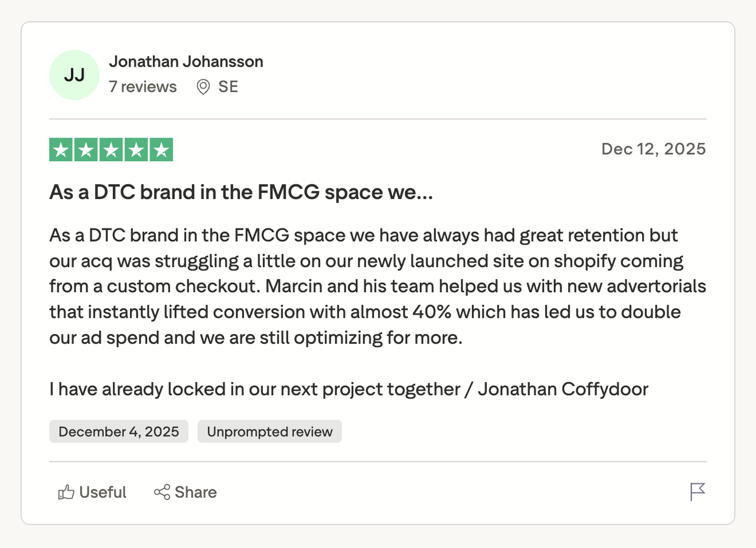
Task: View the reviewer's 7 reviews
Action: click(142, 87)
